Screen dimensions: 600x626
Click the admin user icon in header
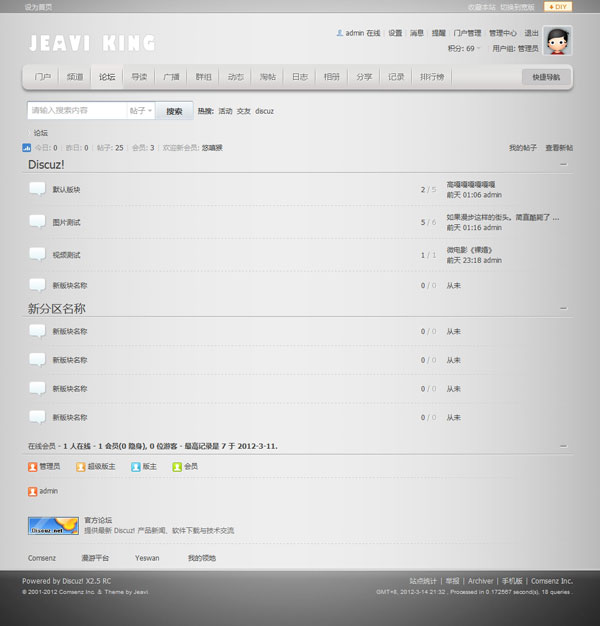click(339, 33)
